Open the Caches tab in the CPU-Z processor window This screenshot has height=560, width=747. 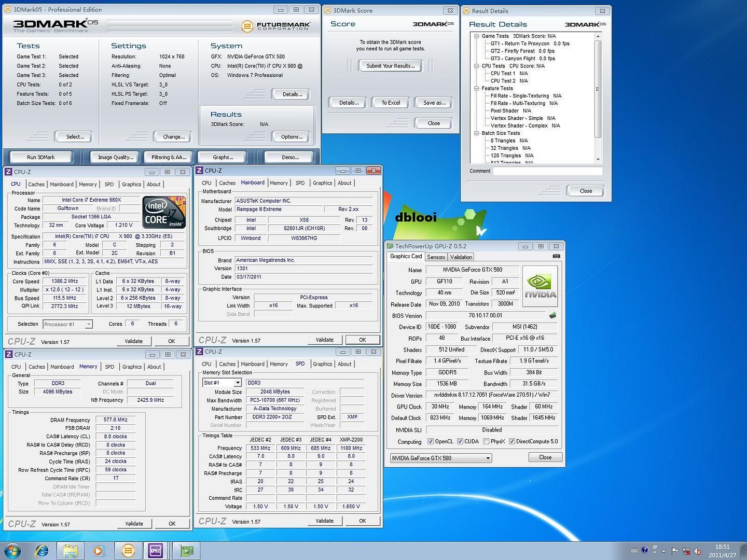(36, 185)
